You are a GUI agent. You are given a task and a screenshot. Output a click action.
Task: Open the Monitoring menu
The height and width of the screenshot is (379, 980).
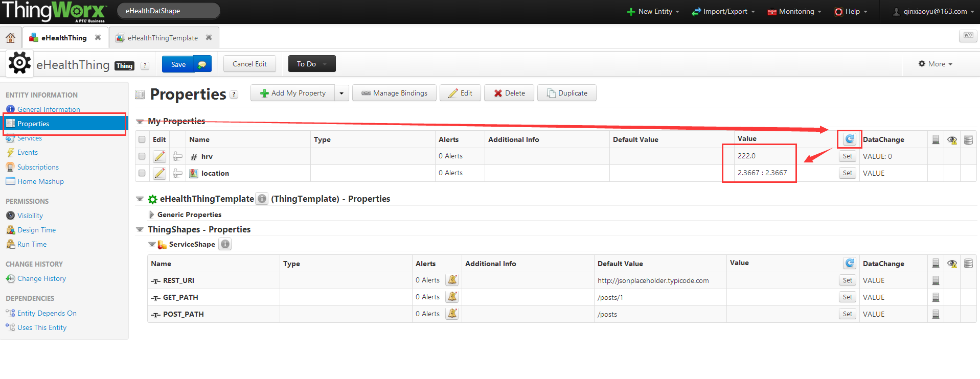pos(795,11)
